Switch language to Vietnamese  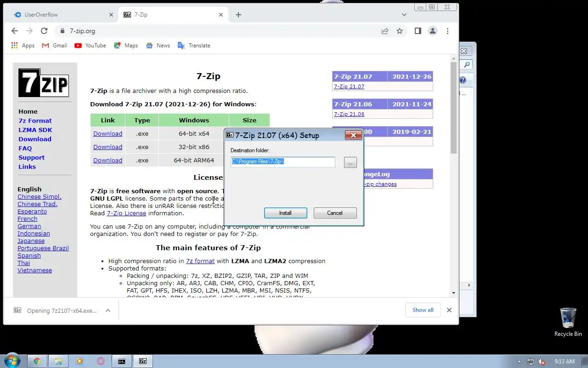pos(35,270)
